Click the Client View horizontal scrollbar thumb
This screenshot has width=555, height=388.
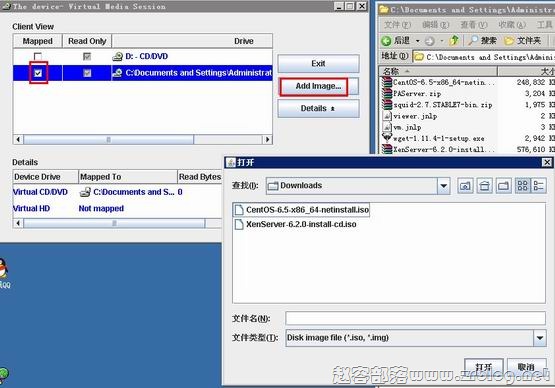tap(108, 139)
